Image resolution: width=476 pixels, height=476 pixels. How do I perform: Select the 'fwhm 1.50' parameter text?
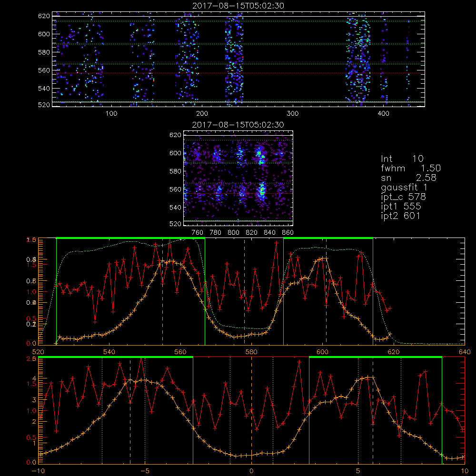[411, 168]
